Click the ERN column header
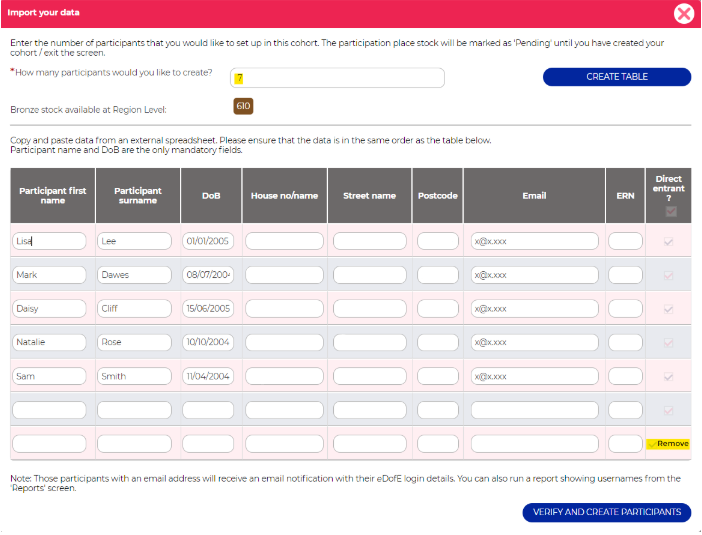The width and height of the screenshot is (702, 535). click(x=625, y=196)
